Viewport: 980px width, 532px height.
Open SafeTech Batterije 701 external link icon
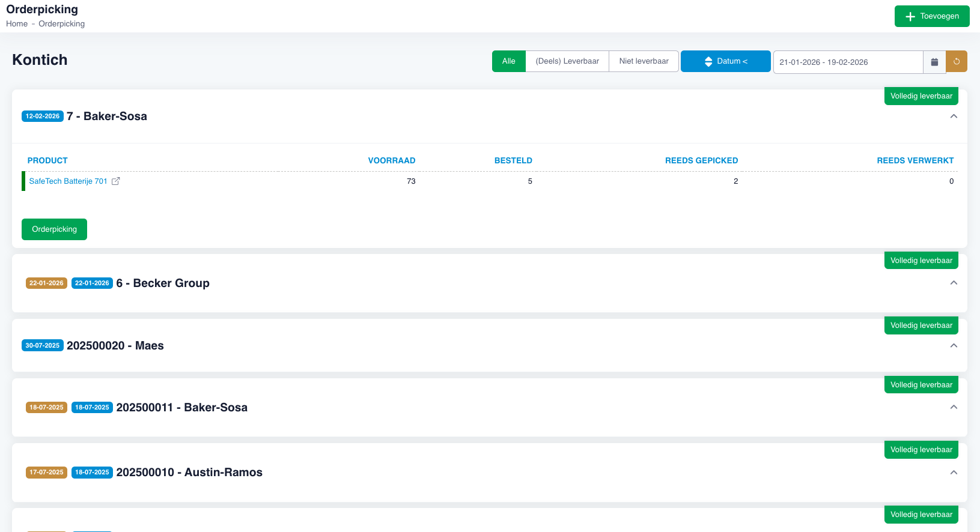116,181
